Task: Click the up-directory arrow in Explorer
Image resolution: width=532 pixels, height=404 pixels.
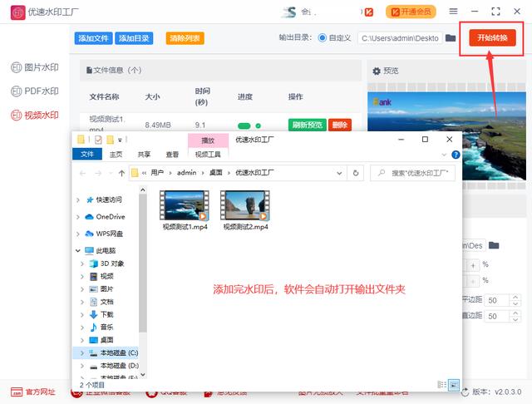Action: 121,173
